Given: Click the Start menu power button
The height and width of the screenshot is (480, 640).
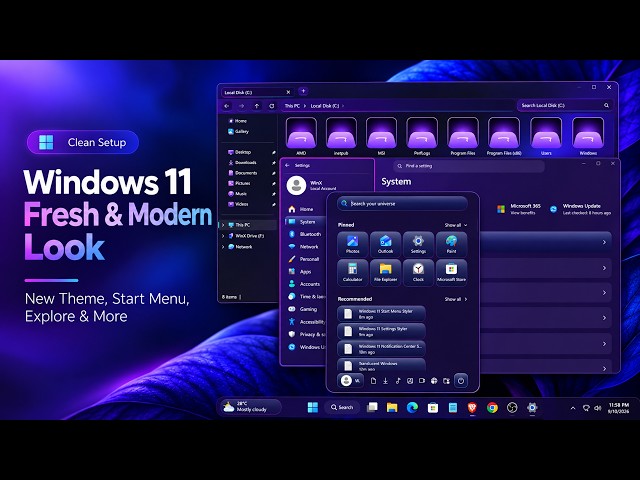Looking at the screenshot, I should (461, 381).
